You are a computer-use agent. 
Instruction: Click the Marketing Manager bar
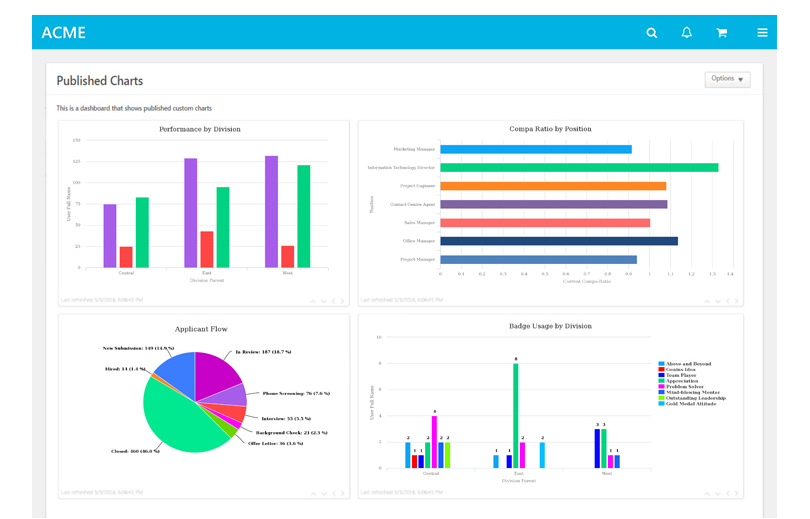(536, 149)
